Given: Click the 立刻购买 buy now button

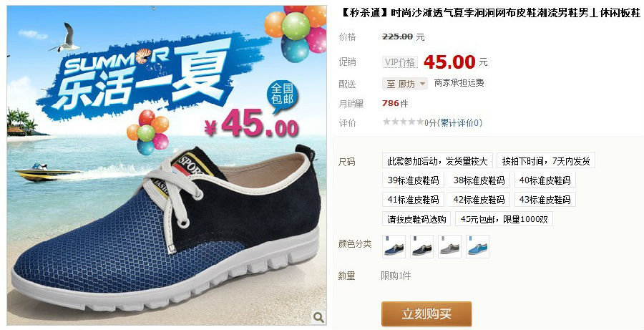Looking at the screenshot, I should pos(426,314).
